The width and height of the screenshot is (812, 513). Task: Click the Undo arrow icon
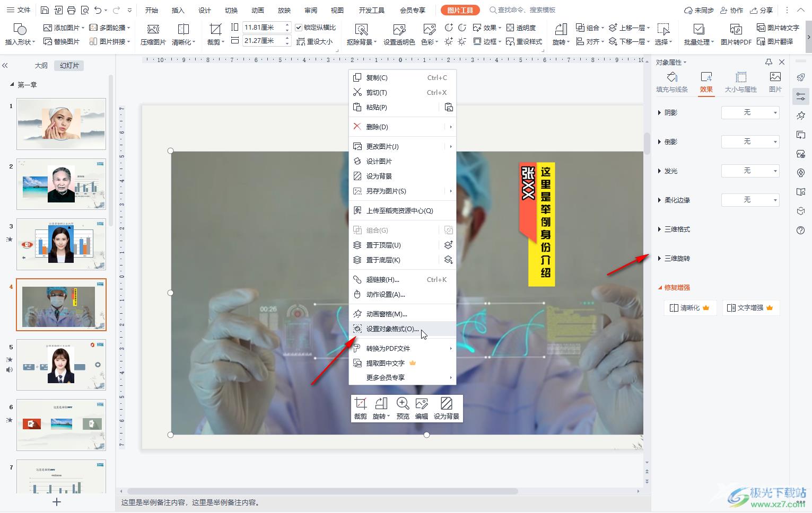tap(98, 10)
